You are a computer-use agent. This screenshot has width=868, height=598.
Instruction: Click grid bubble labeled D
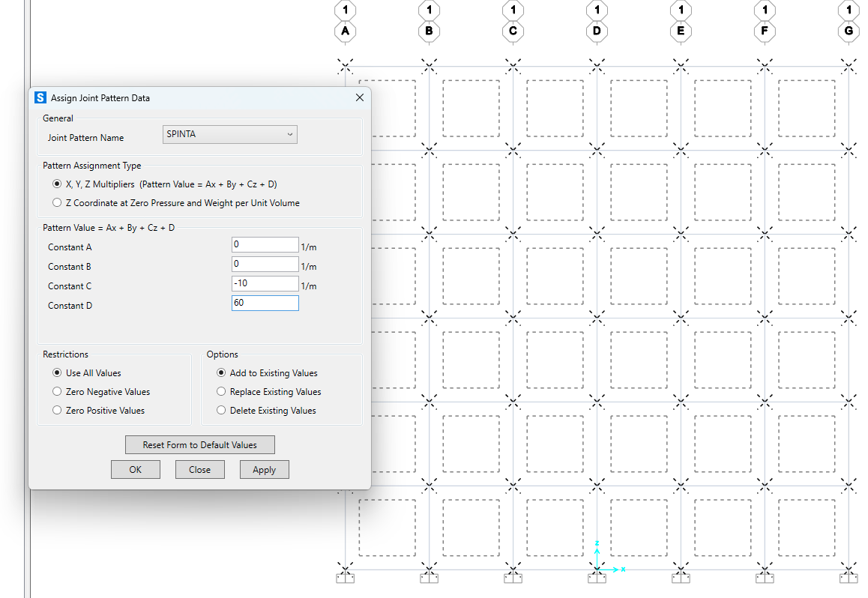[x=597, y=31]
